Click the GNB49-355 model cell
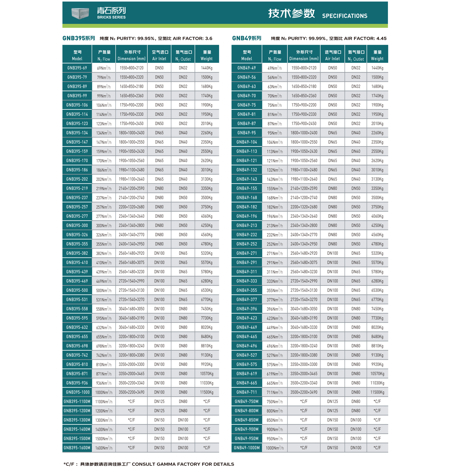449x476 pixels. [x=246, y=290]
